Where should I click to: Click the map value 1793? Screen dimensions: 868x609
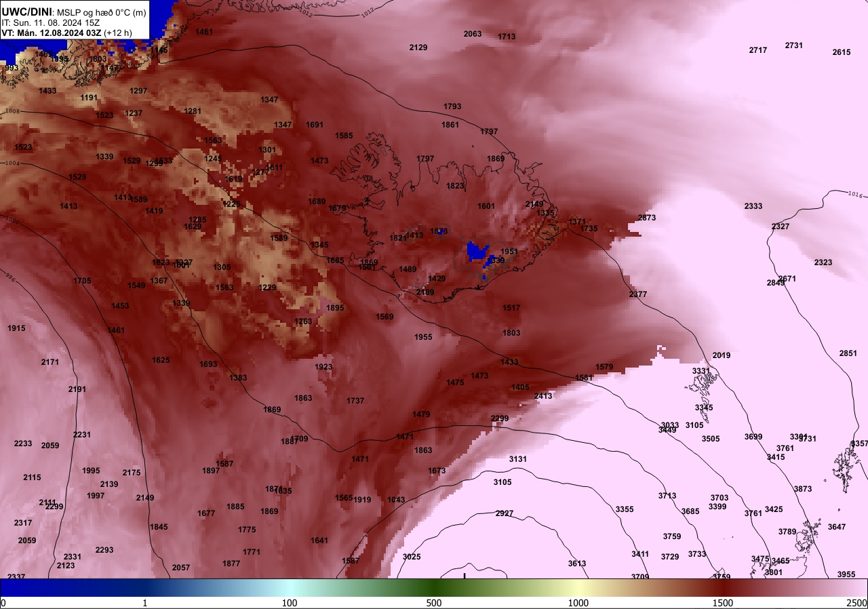point(452,106)
